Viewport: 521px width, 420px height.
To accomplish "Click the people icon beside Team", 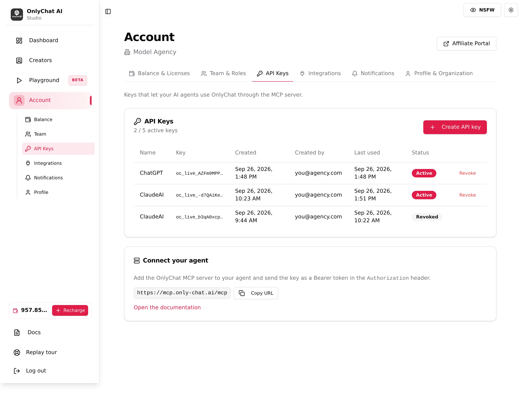I will [x=28, y=134].
